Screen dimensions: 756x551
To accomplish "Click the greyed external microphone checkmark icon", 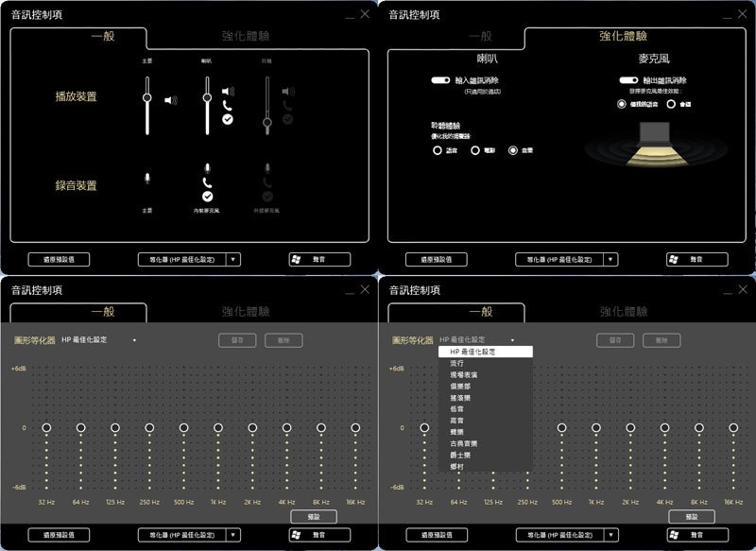I will (267, 197).
